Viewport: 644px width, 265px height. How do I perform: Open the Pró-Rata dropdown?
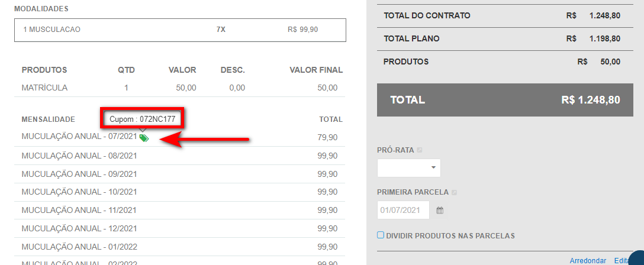tap(409, 168)
